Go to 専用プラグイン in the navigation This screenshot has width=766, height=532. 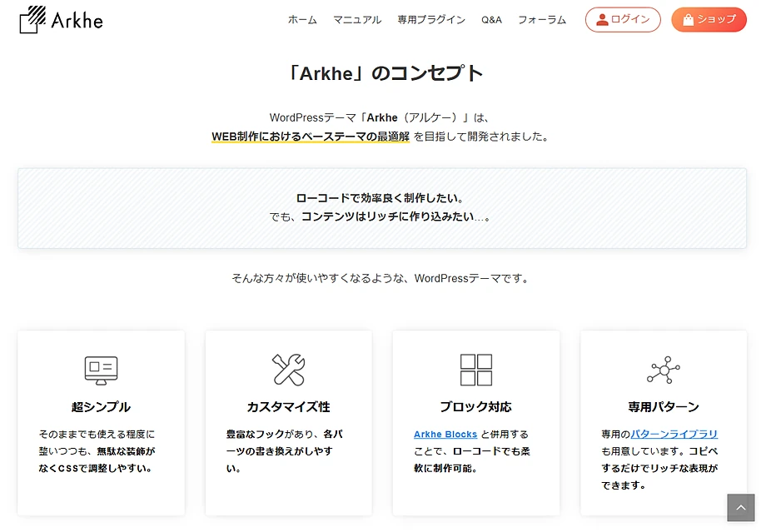pos(431,20)
